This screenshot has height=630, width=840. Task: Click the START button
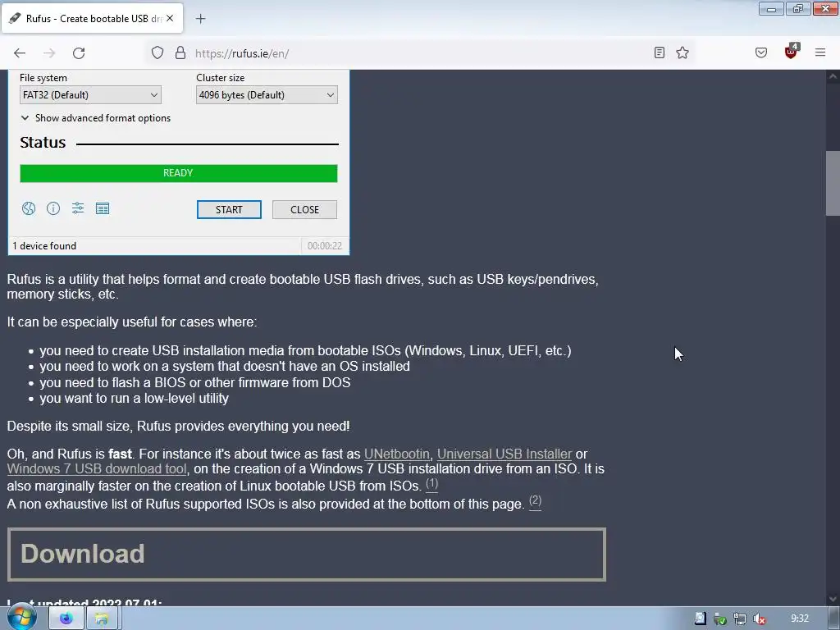pyautogui.click(x=230, y=209)
